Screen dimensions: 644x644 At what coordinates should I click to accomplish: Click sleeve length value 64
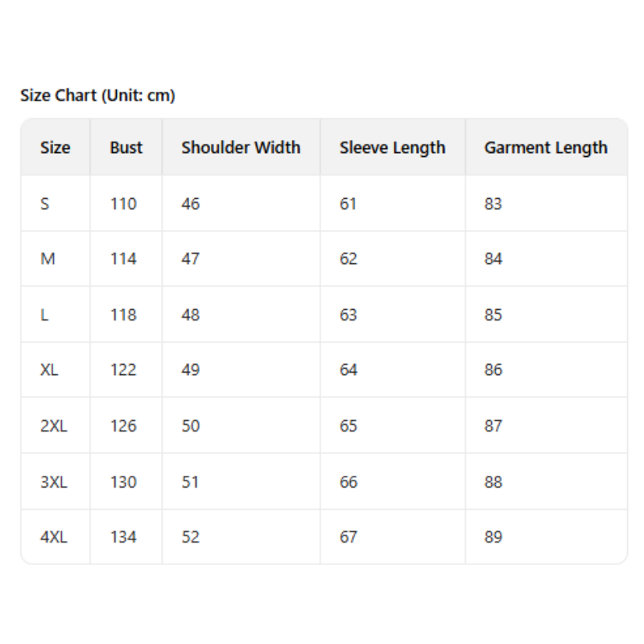coord(348,369)
